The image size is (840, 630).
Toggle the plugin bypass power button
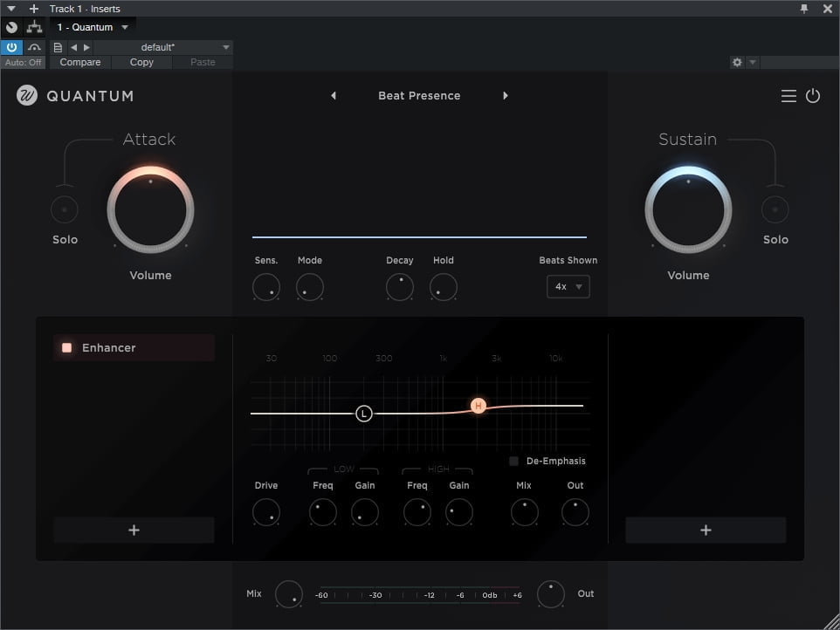coord(11,47)
